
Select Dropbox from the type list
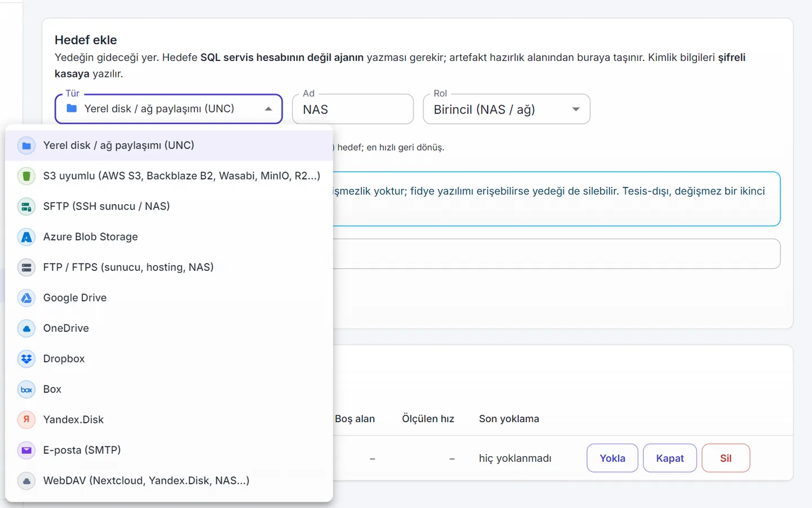(169, 359)
